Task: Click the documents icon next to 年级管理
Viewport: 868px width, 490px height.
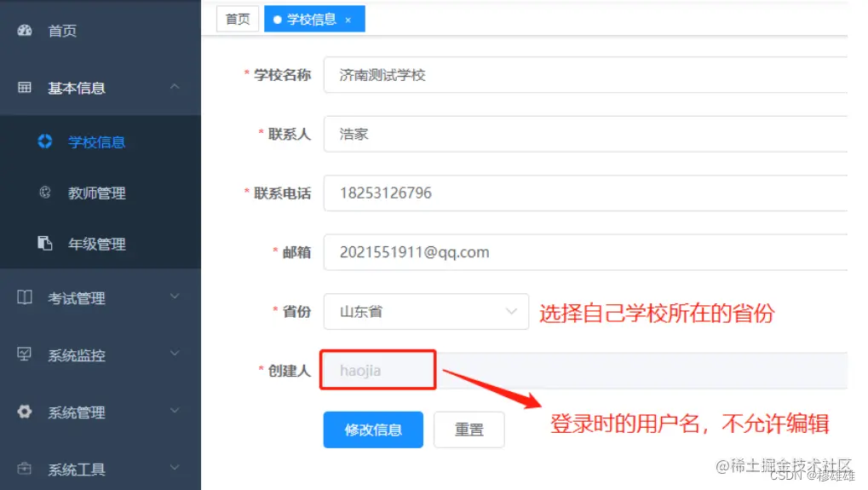Action: 45,244
